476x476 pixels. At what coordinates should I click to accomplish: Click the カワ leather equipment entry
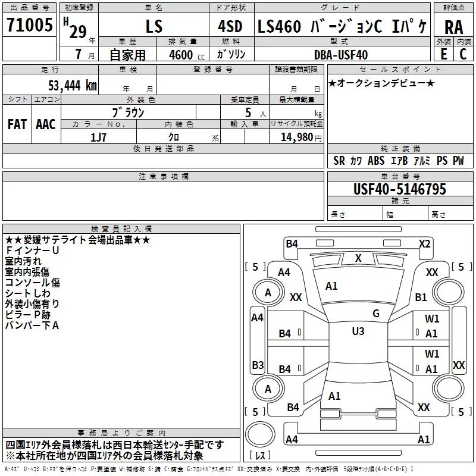(356, 161)
